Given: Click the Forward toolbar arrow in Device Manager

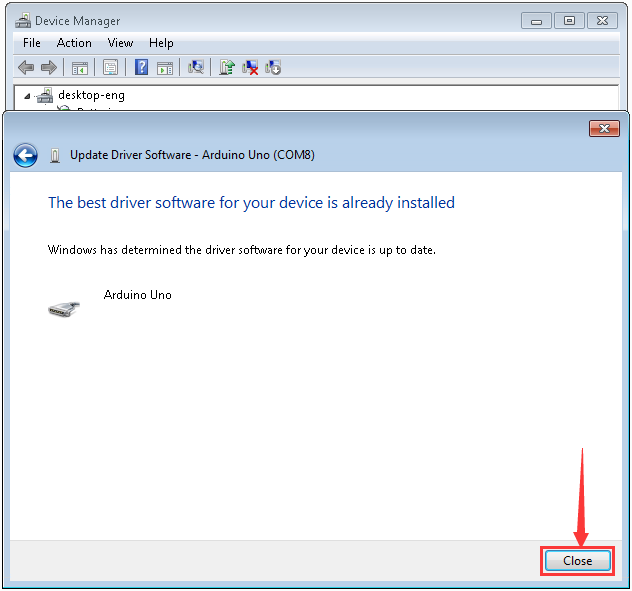Looking at the screenshot, I should click(x=48, y=68).
